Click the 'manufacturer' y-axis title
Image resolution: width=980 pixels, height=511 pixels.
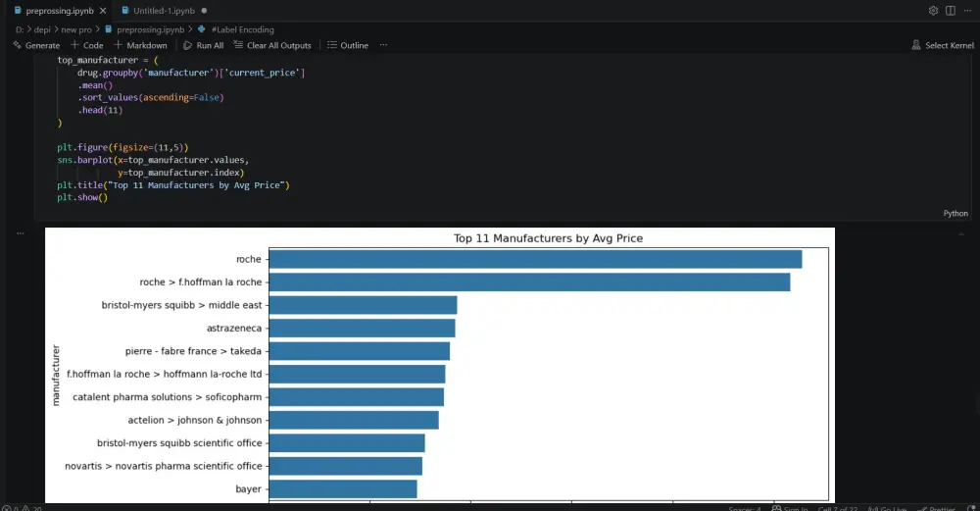(56, 376)
